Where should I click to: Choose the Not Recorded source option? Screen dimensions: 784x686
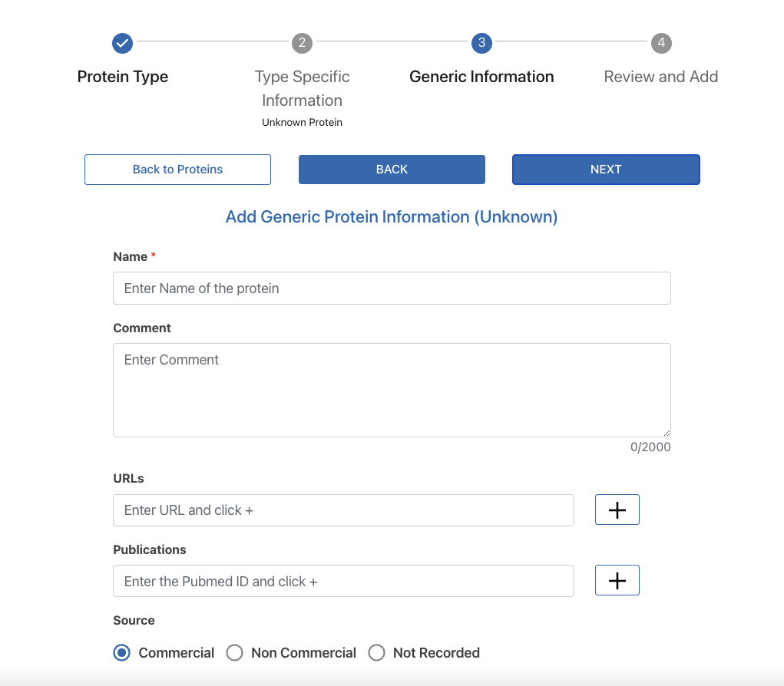coord(376,653)
